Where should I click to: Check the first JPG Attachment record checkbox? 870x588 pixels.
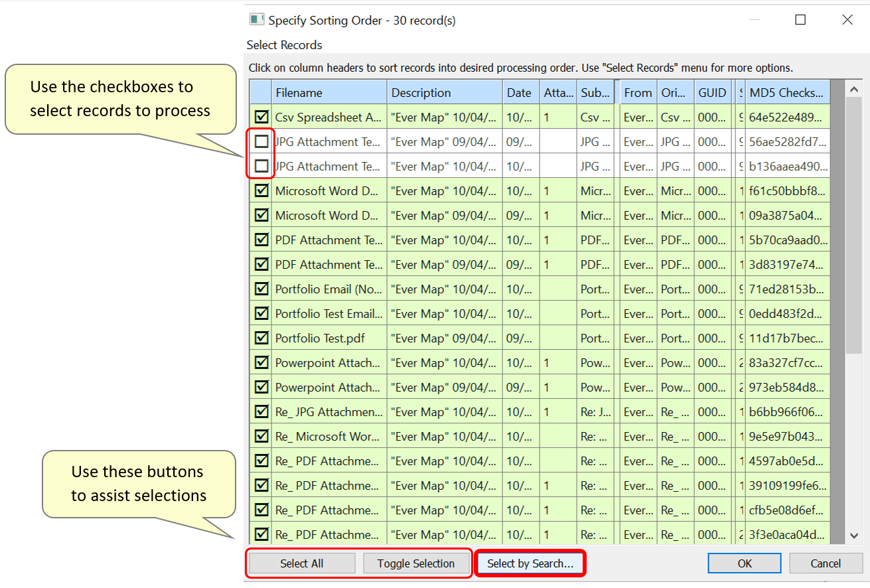(260, 141)
